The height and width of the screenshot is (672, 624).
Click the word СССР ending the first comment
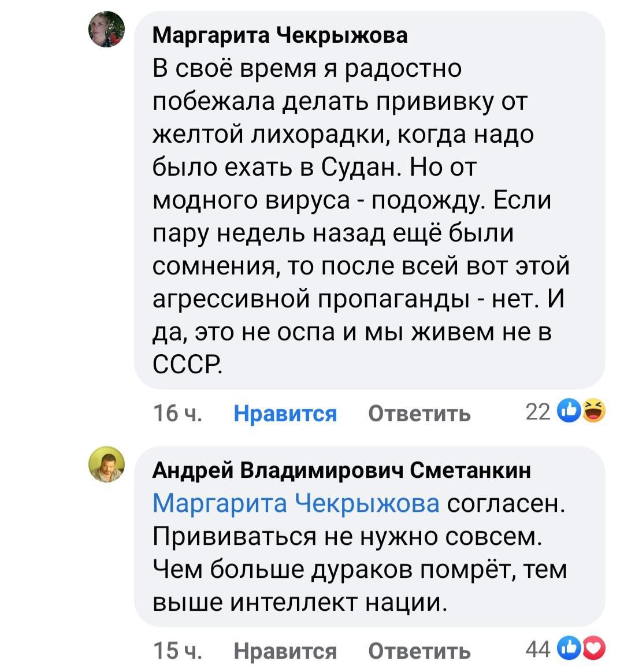[x=187, y=365]
